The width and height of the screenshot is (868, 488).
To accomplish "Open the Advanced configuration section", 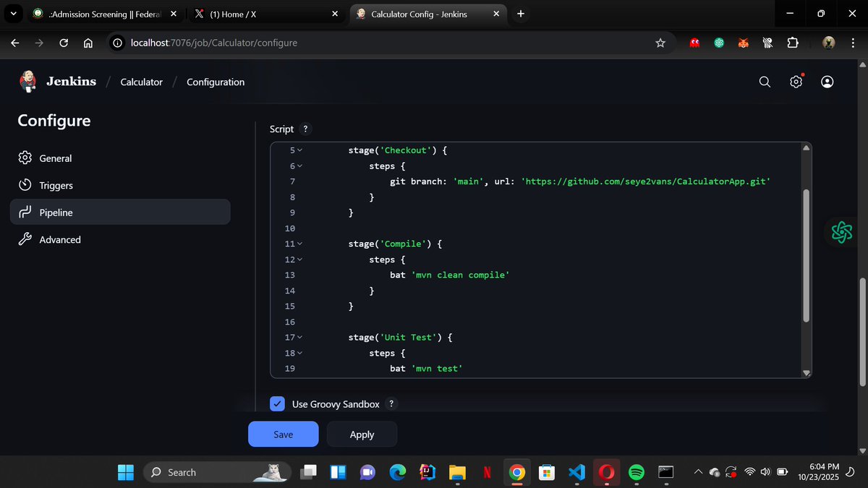I will (120, 240).
